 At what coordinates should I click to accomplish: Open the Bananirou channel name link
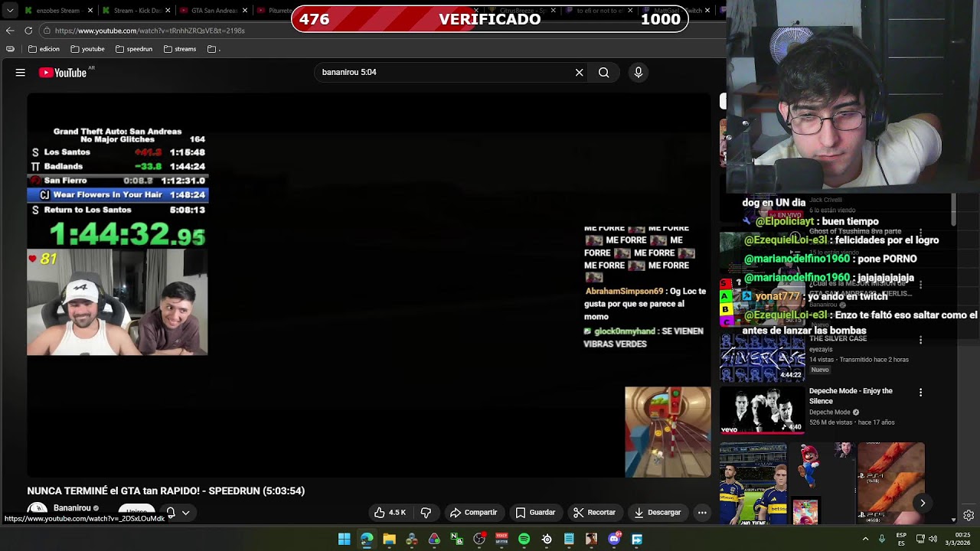pyautogui.click(x=72, y=508)
